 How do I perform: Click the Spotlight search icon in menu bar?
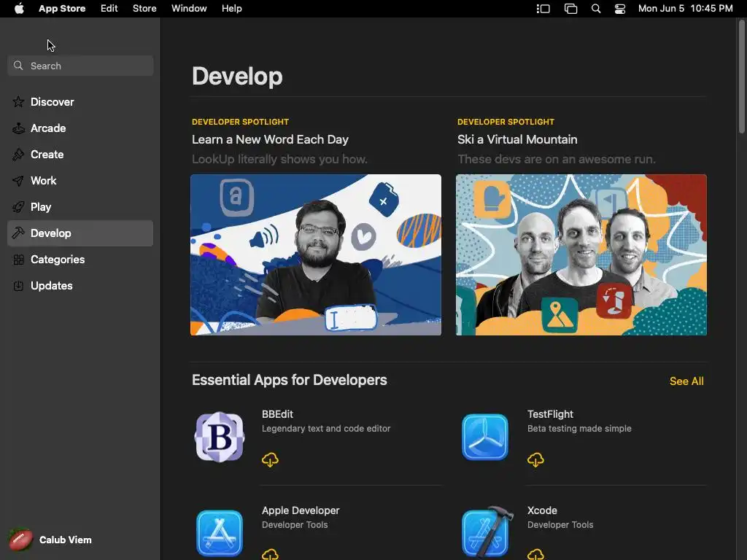click(596, 9)
